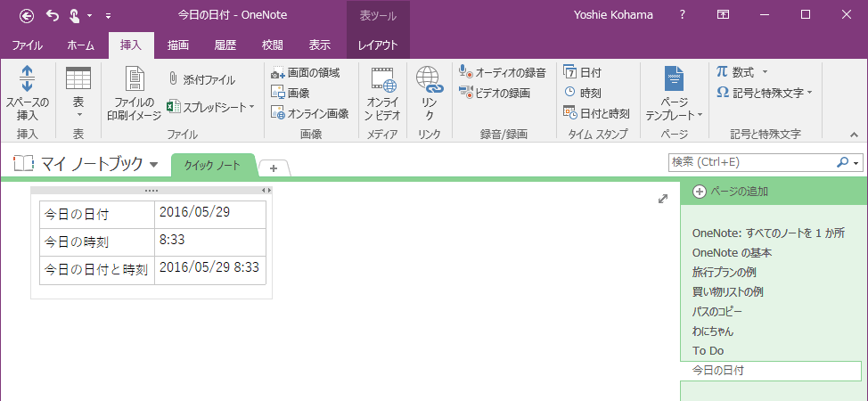Image resolution: width=868 pixels, height=401 pixels.
Task: Open the Help question mark
Action: (683, 15)
